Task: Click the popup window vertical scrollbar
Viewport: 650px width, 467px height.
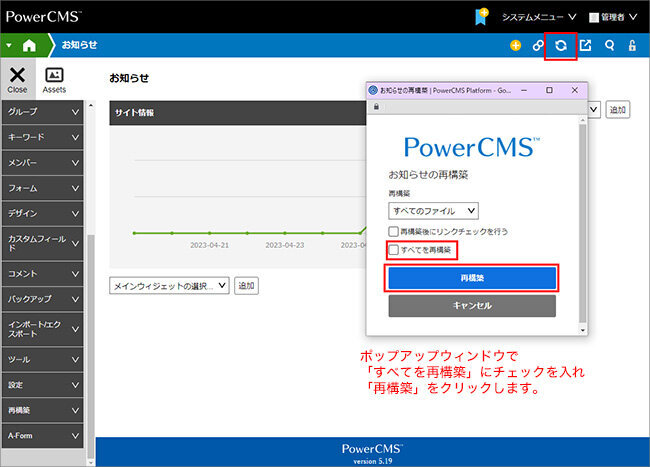Action: coord(582,223)
